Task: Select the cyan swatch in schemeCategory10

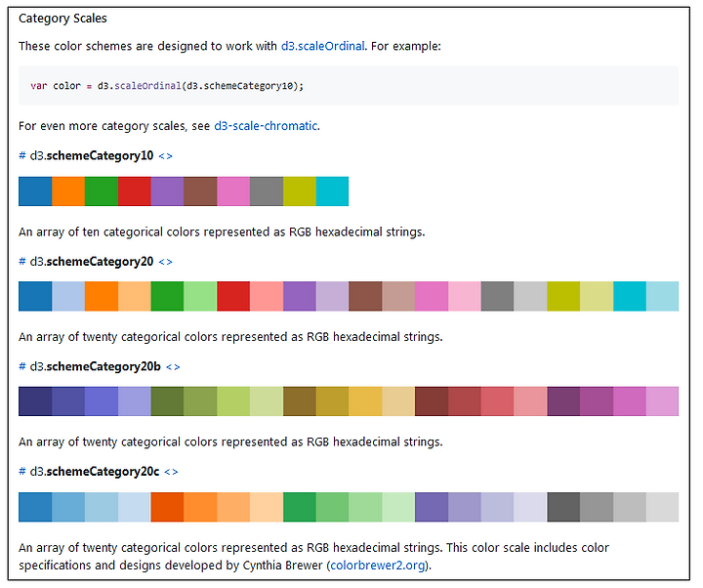Action: point(332,191)
